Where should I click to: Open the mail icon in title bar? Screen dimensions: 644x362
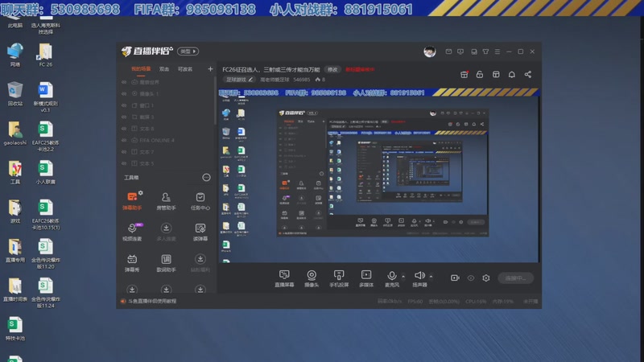448,51
